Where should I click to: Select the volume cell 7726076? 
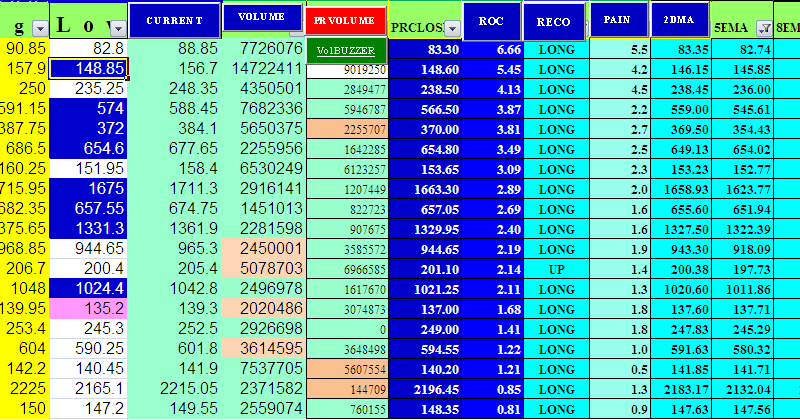pyautogui.click(x=264, y=48)
